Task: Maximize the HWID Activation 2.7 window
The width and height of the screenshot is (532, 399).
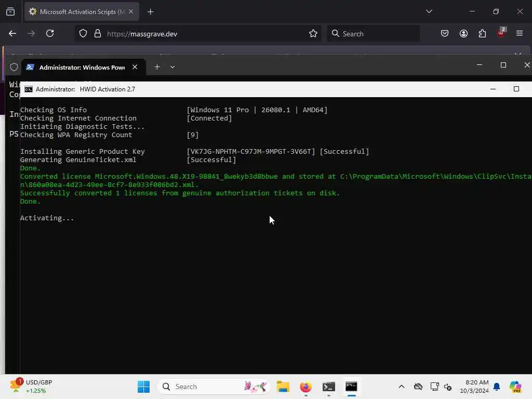Action: coord(516,89)
